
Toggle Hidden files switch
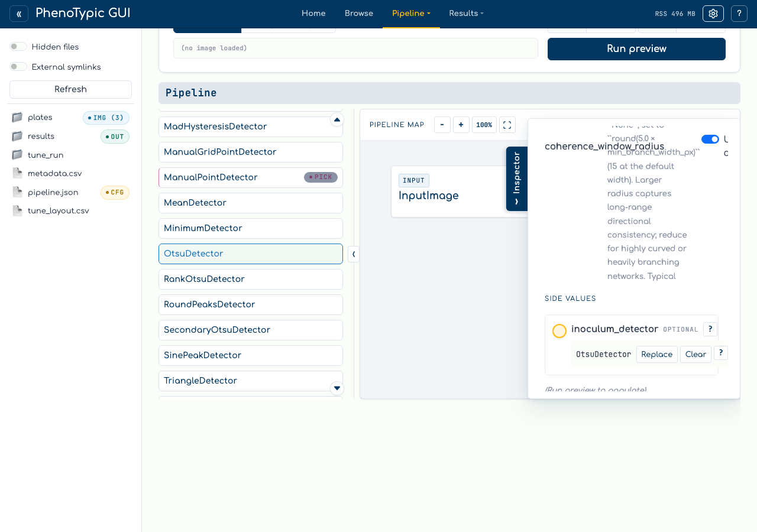click(18, 47)
